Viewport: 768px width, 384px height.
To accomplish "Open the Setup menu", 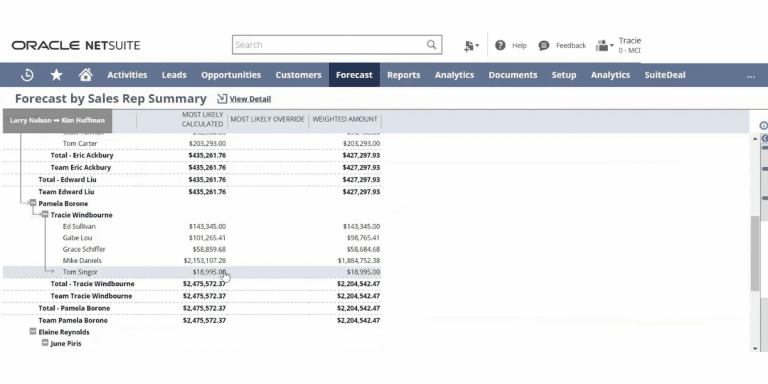I will point(564,75).
